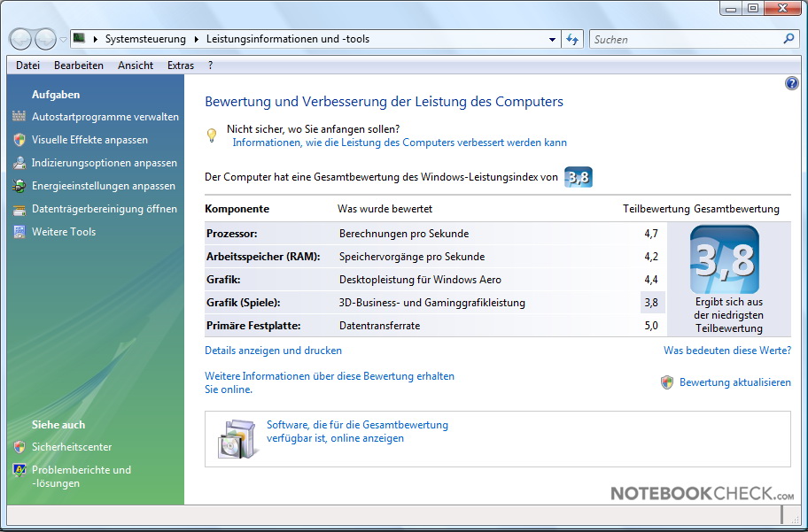The height and width of the screenshot is (532, 808).
Task: Click the Energieeinstellungen anpassen battery icon
Action: click(19, 186)
